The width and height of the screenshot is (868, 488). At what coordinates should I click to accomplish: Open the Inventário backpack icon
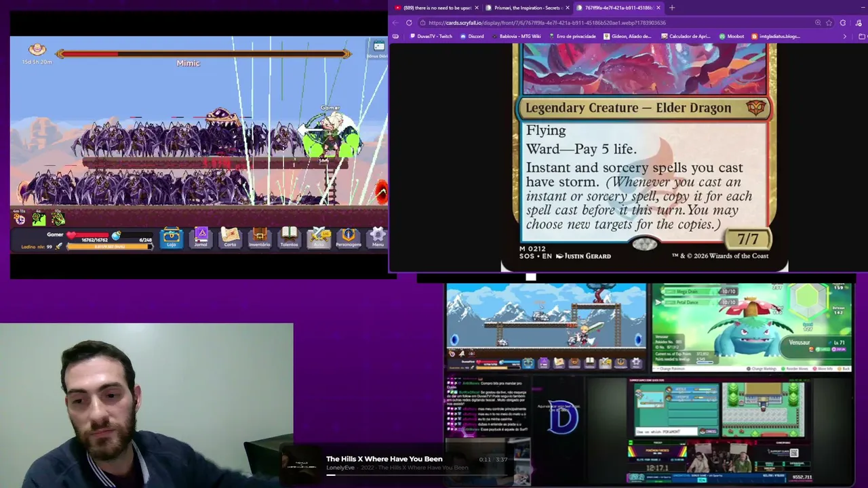[260, 237]
